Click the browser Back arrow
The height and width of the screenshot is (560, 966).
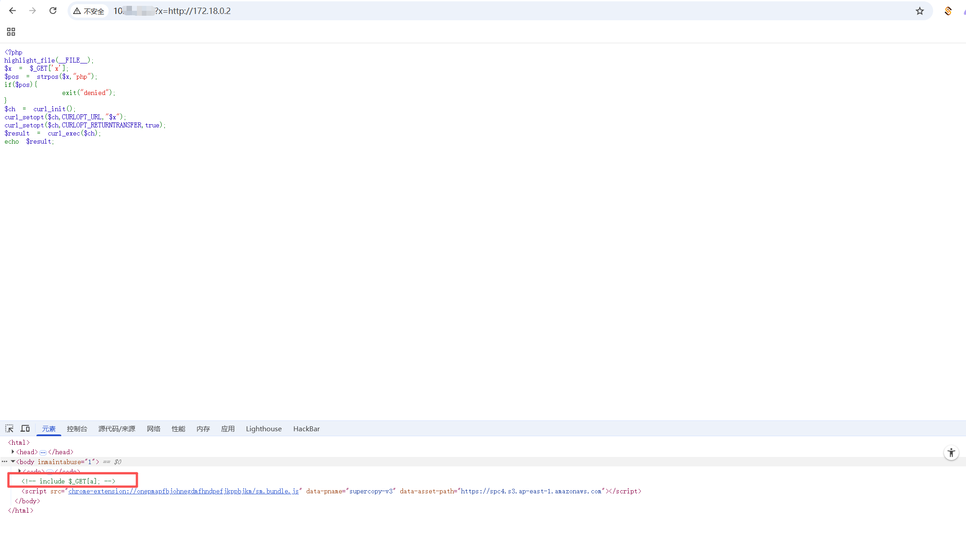pos(13,11)
